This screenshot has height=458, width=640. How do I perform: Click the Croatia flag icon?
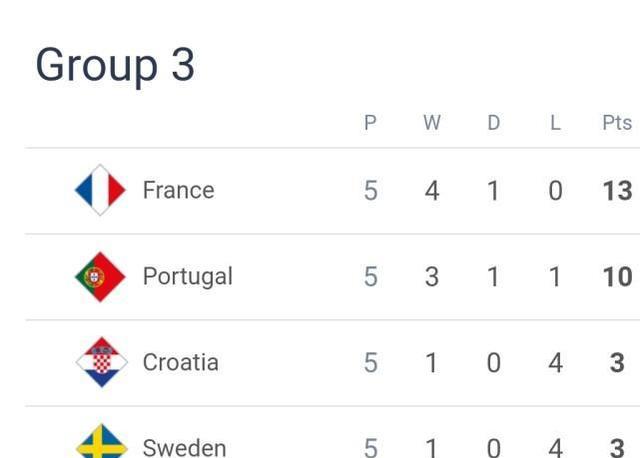click(100, 362)
